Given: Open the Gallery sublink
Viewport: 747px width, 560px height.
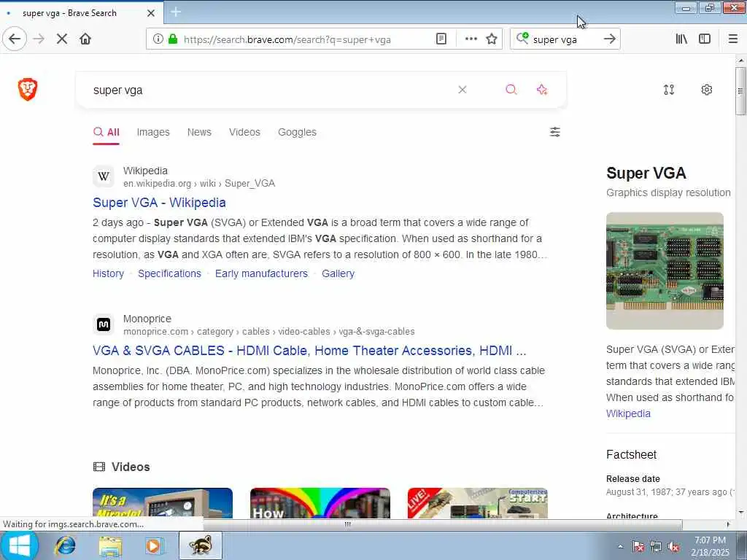Looking at the screenshot, I should click(x=338, y=273).
